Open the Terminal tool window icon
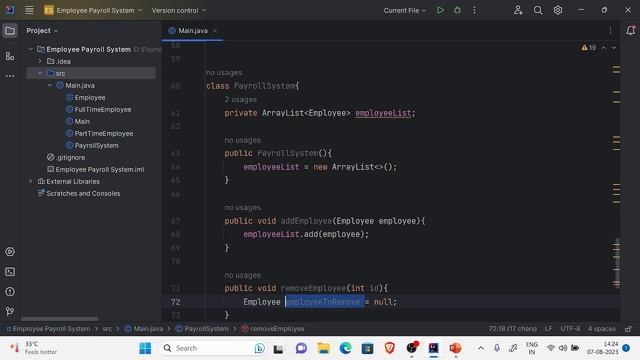This screenshot has width=640, height=360. tap(10, 272)
